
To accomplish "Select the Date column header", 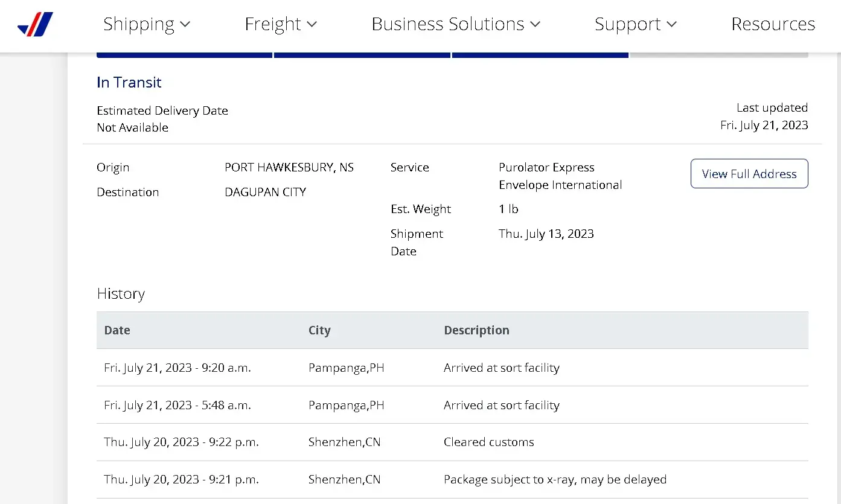I will (x=117, y=330).
